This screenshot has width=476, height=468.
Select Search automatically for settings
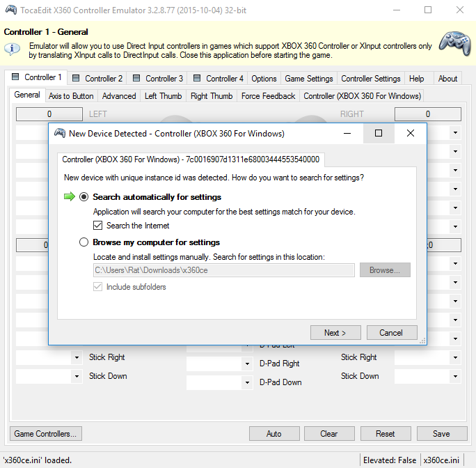pyautogui.click(x=84, y=197)
